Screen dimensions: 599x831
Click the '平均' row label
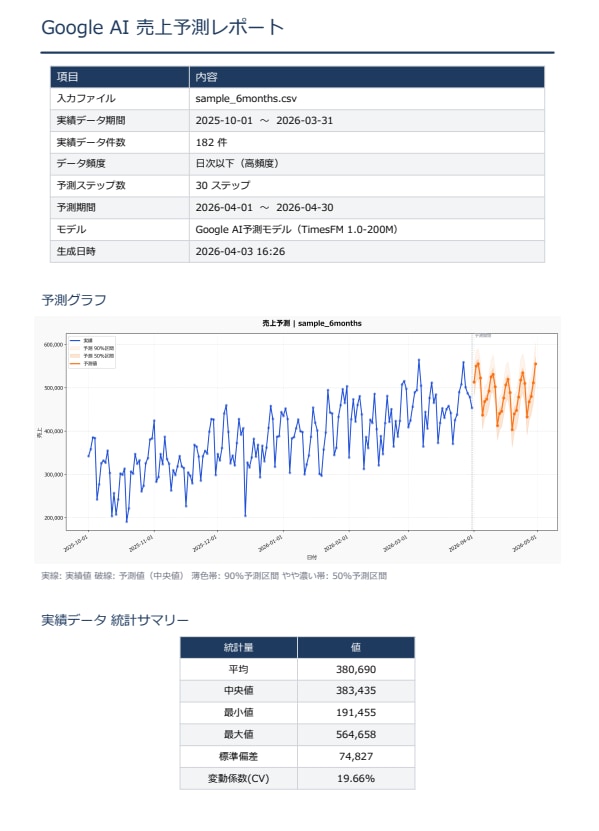click(x=239, y=669)
